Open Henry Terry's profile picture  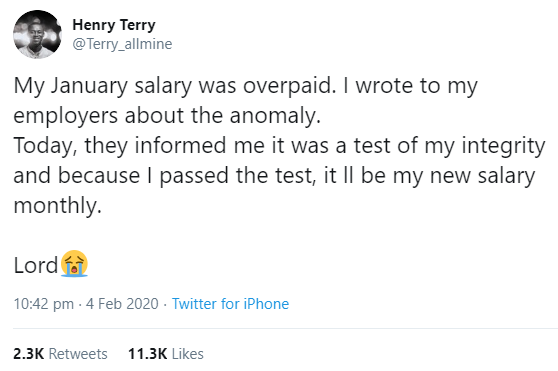[37, 35]
